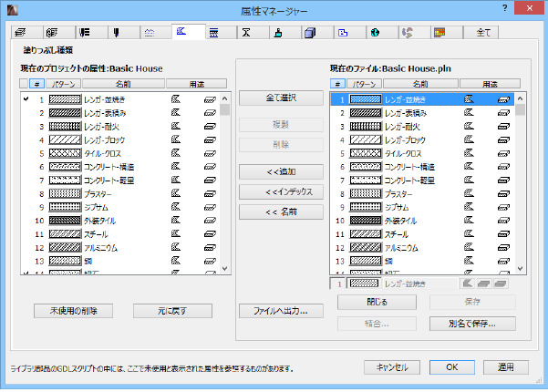Click file list # column header
The image size is (548, 392).
[337, 84]
